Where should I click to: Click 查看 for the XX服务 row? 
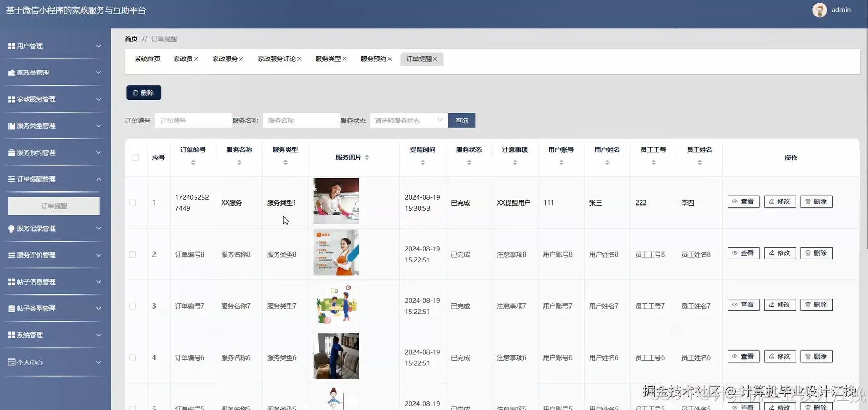pos(743,201)
